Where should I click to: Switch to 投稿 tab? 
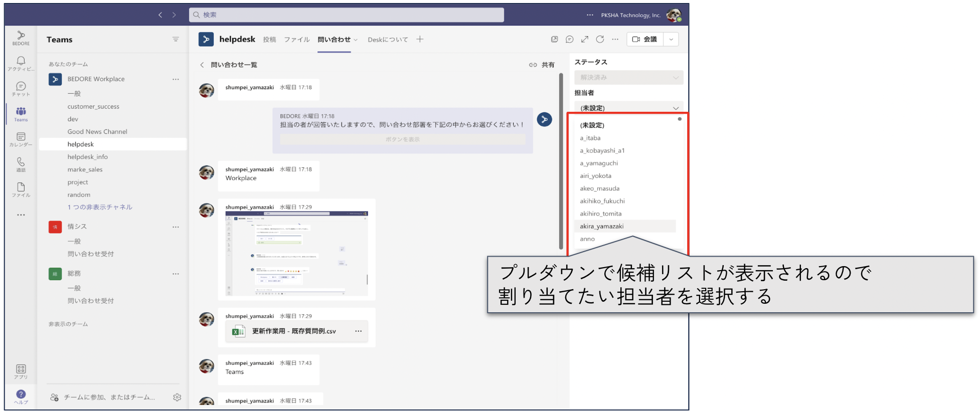click(x=269, y=40)
